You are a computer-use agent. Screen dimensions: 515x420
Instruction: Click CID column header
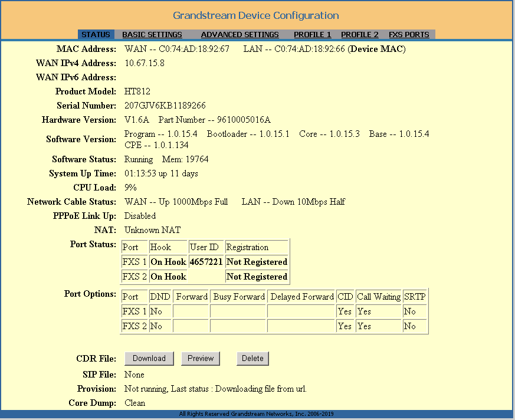tap(345, 297)
